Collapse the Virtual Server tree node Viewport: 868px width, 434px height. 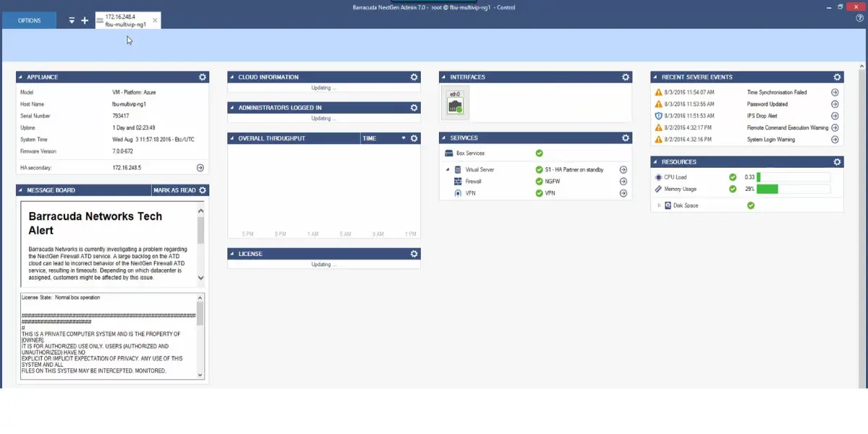click(x=447, y=170)
